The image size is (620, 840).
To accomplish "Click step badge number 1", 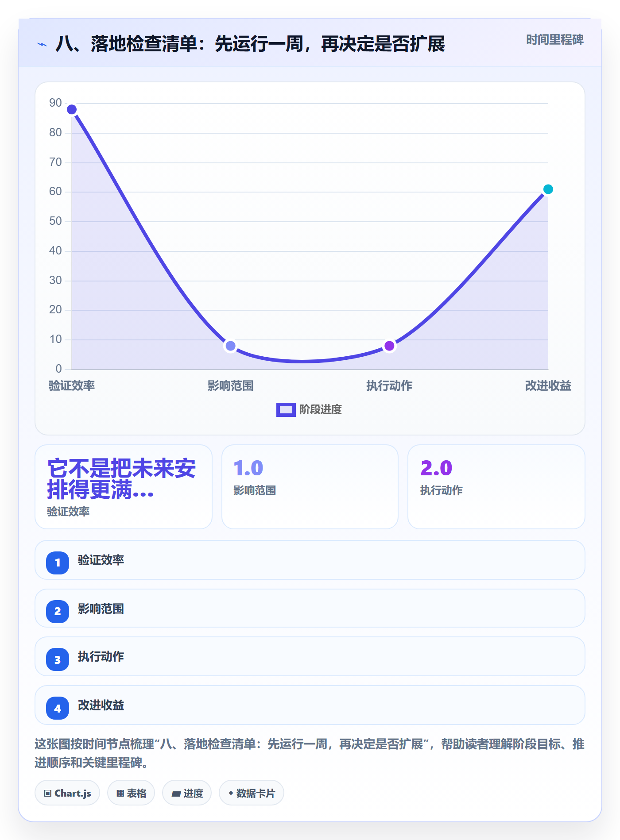I will [x=58, y=563].
